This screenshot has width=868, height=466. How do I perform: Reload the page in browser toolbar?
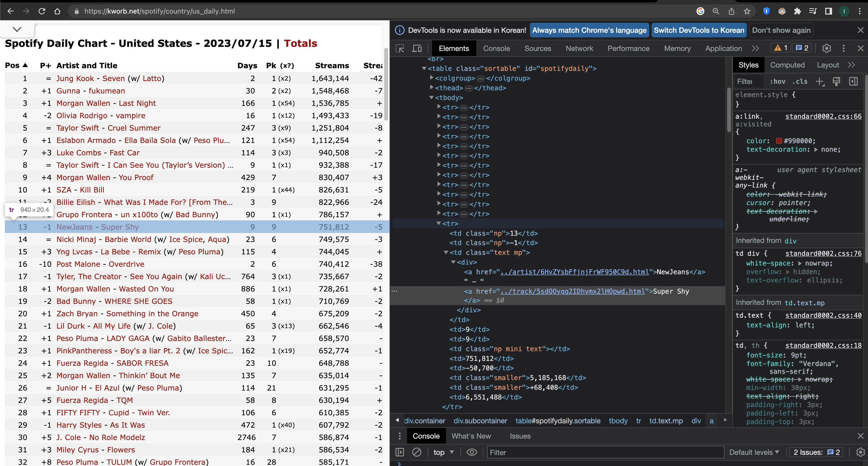click(x=42, y=11)
